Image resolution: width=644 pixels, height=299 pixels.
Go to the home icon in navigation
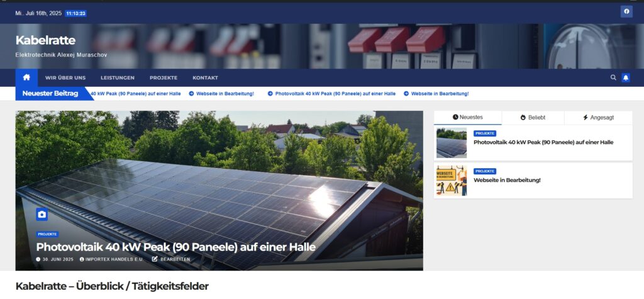pos(26,77)
